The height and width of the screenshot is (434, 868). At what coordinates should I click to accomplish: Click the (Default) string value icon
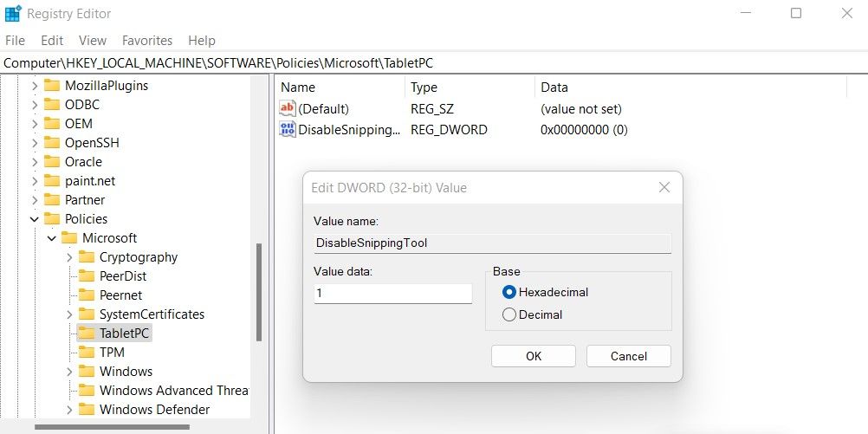tap(288, 109)
